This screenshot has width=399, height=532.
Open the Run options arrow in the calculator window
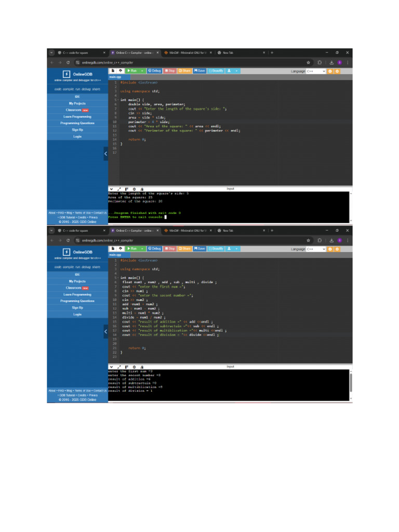tap(142, 249)
